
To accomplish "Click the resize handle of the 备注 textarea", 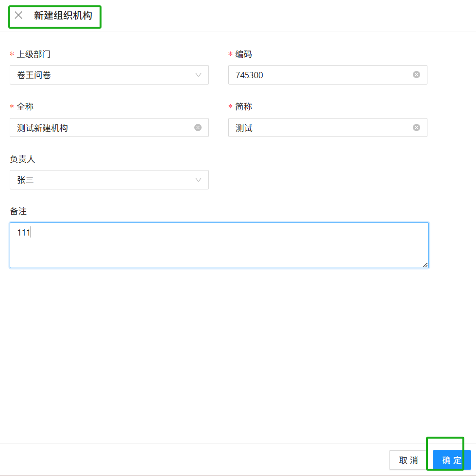I will click(x=425, y=265).
